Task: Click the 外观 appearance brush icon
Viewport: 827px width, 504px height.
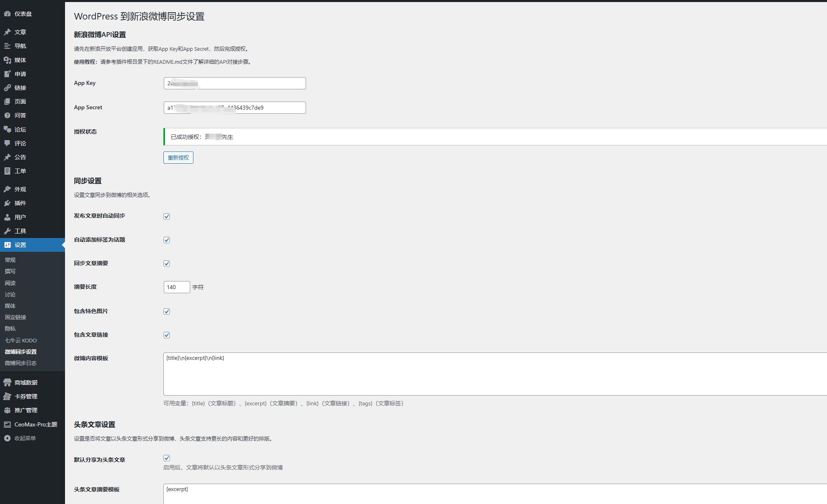Action: [7, 189]
